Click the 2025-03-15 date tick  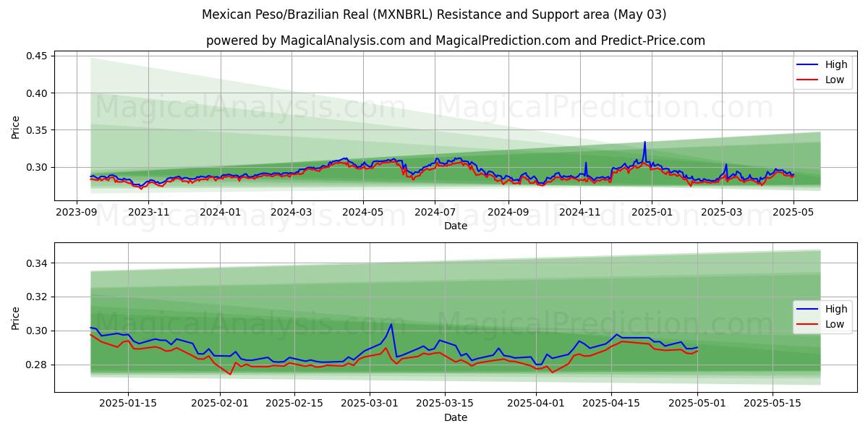coord(445,404)
